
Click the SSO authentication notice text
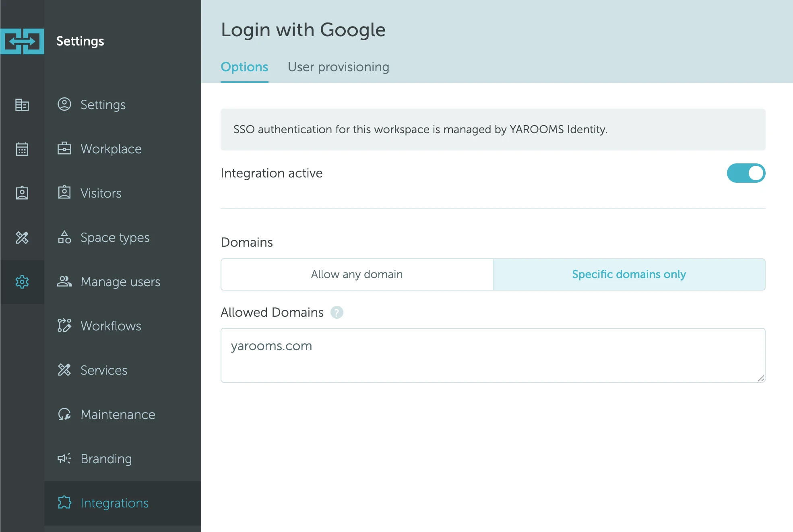click(x=421, y=130)
